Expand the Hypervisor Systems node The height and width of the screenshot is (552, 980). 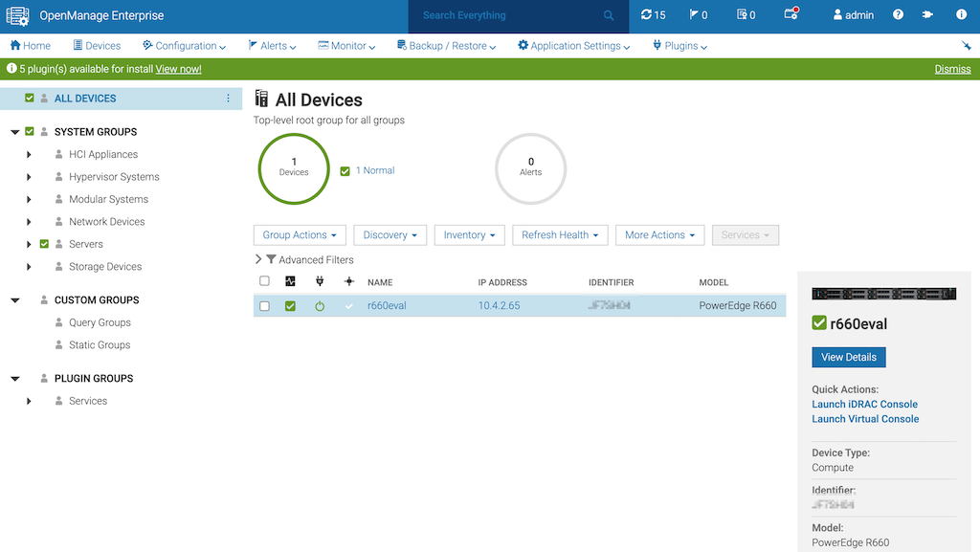click(x=29, y=177)
